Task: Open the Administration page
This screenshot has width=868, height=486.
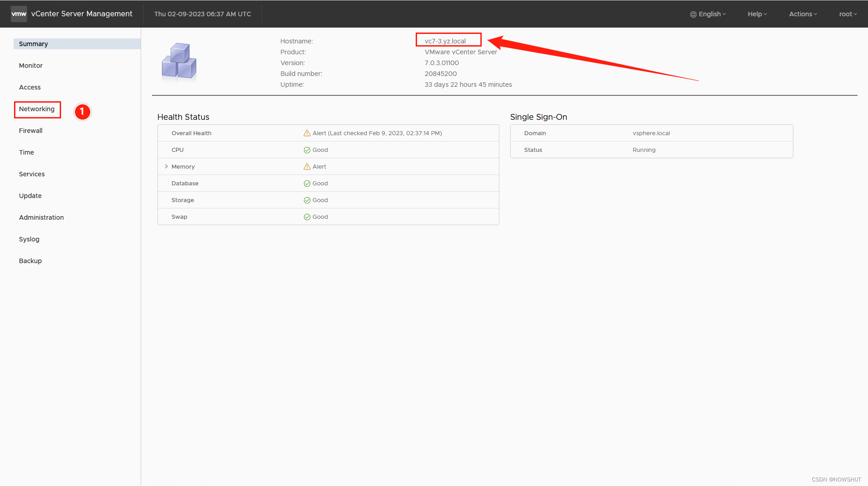Action: (x=41, y=217)
